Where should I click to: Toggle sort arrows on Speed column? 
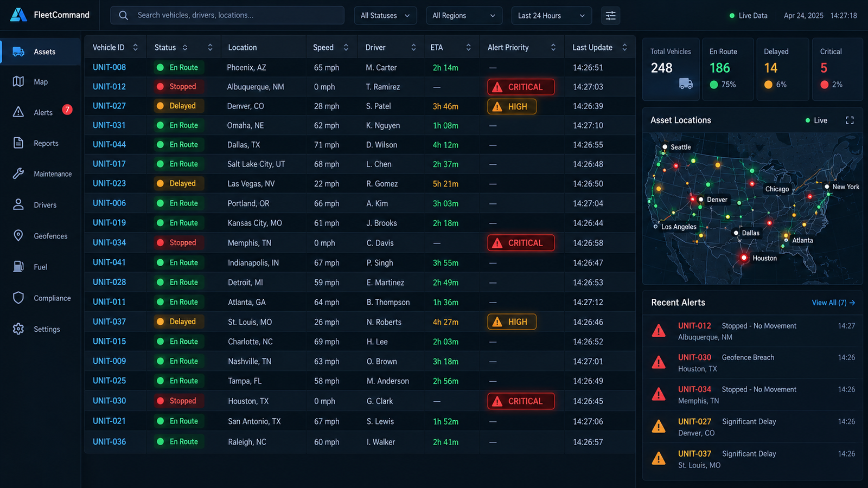pyautogui.click(x=346, y=48)
